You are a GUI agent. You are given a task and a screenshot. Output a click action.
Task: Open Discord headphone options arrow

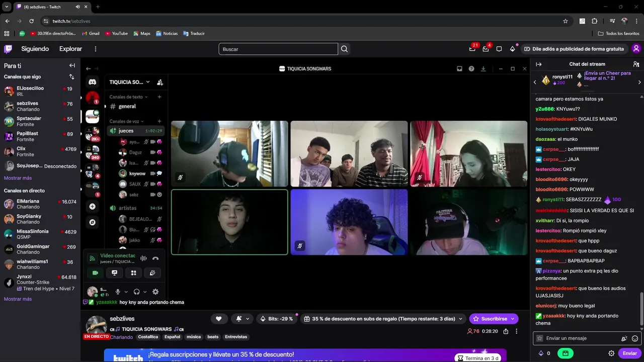(x=145, y=292)
